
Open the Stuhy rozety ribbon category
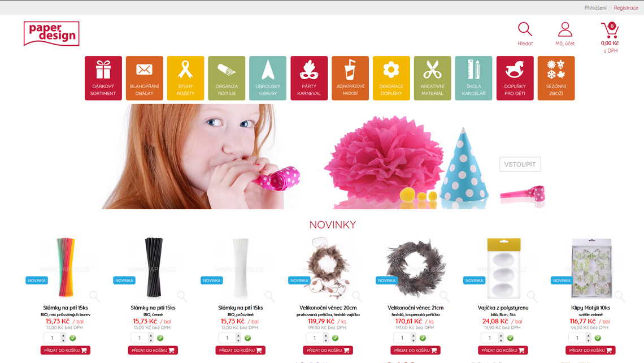tap(185, 78)
